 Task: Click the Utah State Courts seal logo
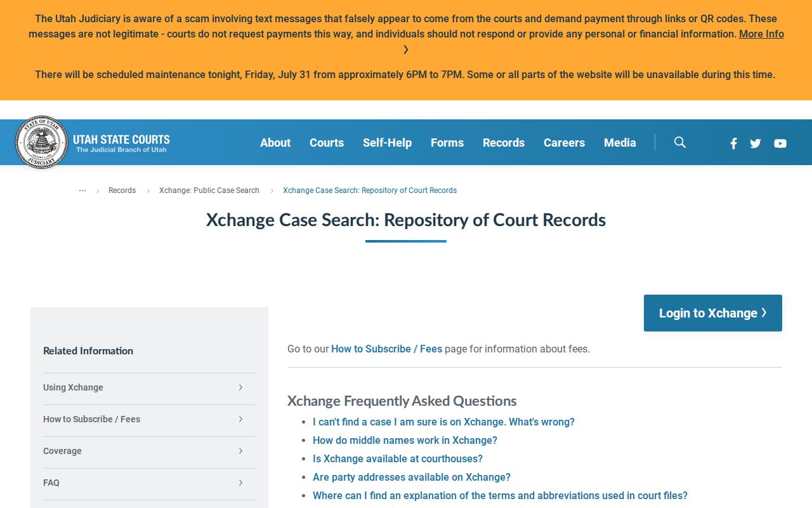tap(41, 142)
